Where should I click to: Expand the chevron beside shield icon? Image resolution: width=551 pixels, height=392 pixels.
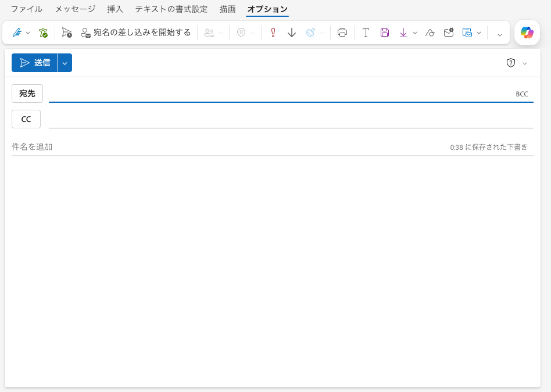tap(525, 63)
